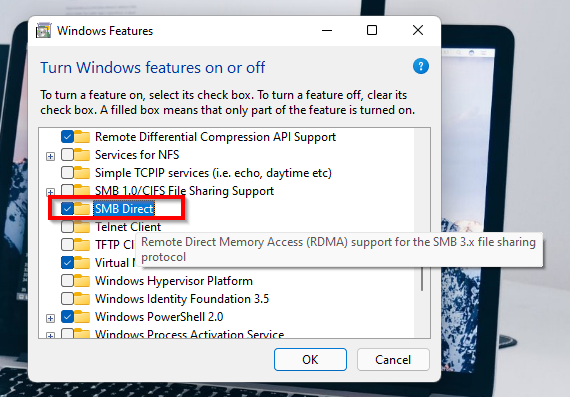Enable the Services for NFS checkbox
The height and width of the screenshot is (397, 570).
coord(68,155)
